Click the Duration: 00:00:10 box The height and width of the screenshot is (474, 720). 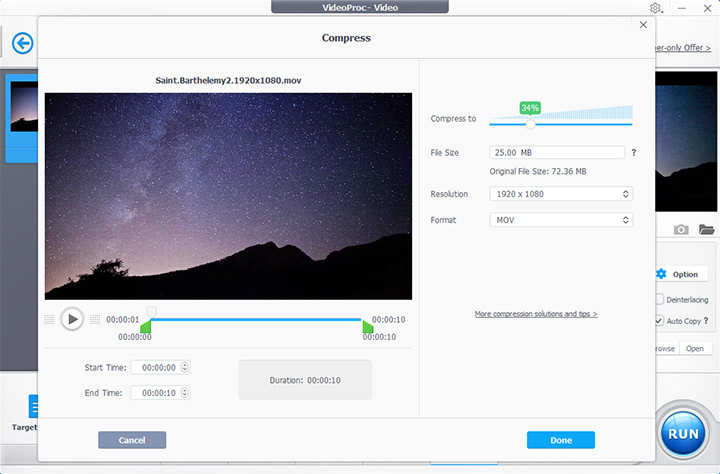point(305,380)
